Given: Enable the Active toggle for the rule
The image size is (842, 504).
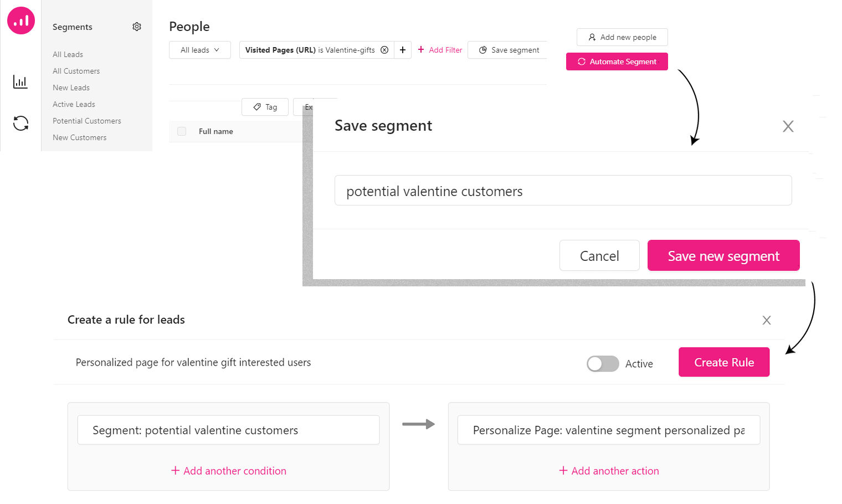Looking at the screenshot, I should click(x=603, y=364).
